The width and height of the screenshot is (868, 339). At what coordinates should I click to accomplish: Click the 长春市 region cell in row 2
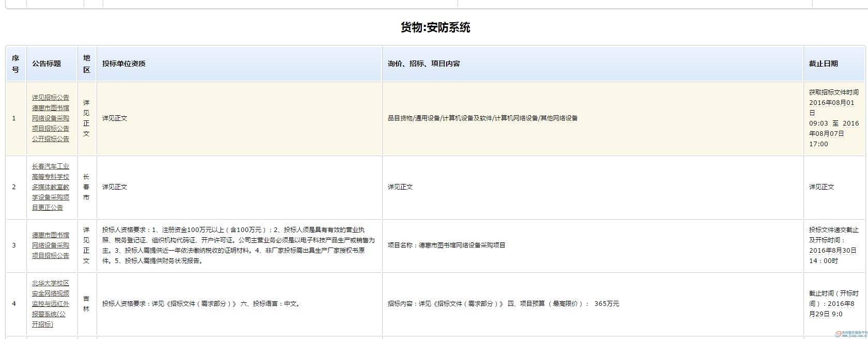pos(86,187)
